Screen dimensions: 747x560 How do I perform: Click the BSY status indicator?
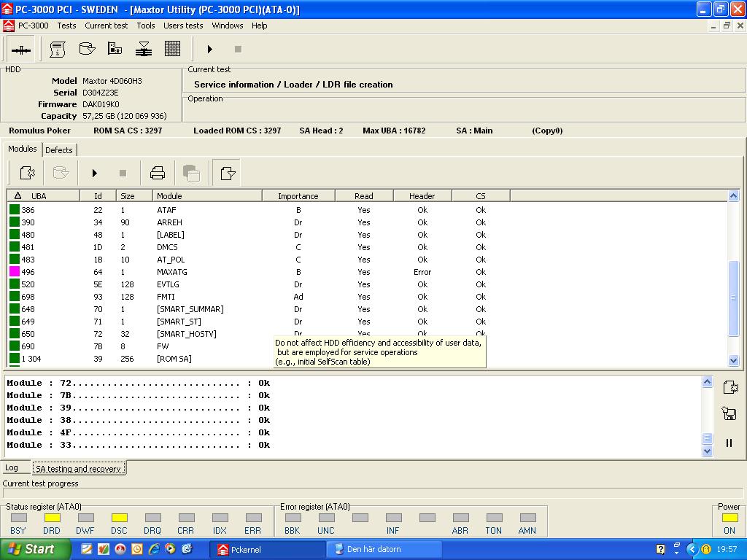[x=18, y=518]
